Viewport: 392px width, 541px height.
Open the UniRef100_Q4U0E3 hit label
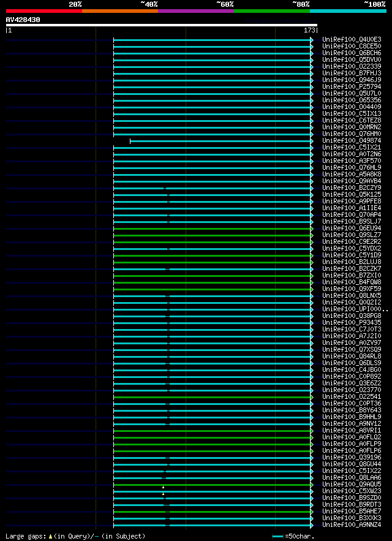pyautogui.click(x=352, y=40)
